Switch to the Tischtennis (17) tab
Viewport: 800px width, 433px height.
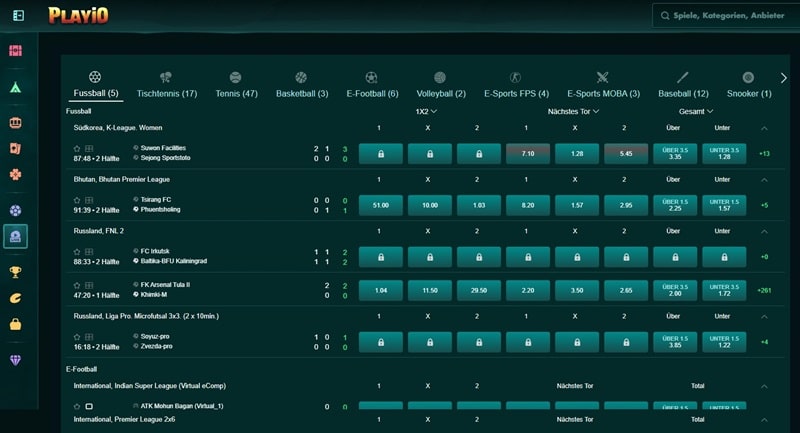pos(167,85)
